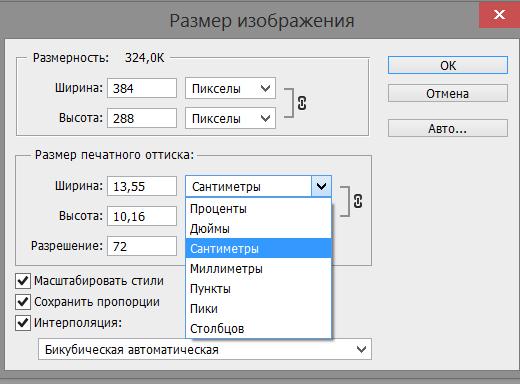Screen dimensions: 520x384
Task: Close the Размер изображения dialog
Action: pyautogui.click(x=499, y=14)
